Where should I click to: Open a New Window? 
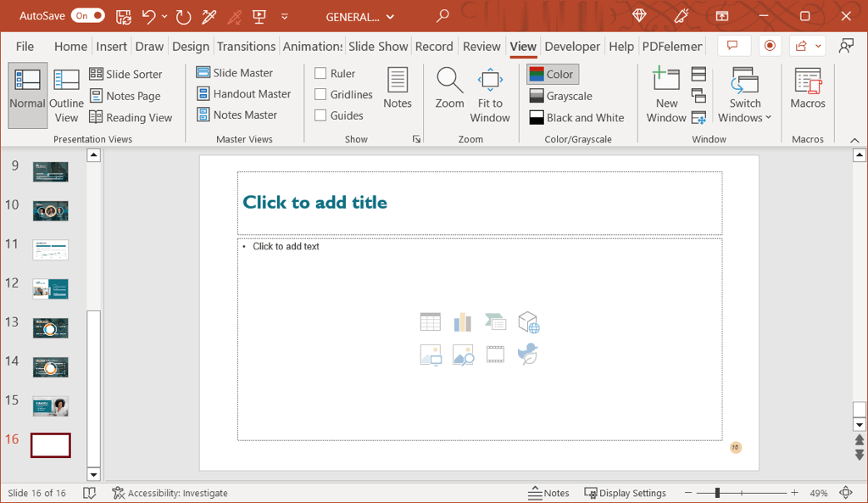click(x=666, y=95)
